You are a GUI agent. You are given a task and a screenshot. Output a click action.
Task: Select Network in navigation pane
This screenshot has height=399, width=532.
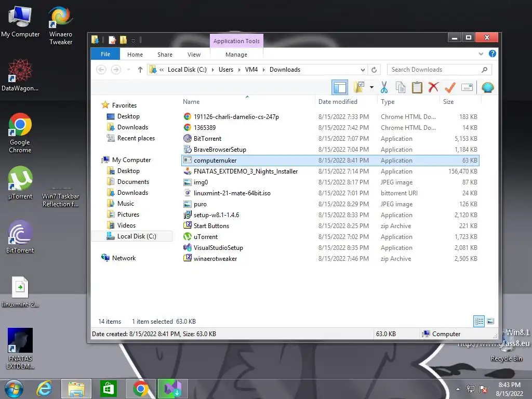click(118, 258)
